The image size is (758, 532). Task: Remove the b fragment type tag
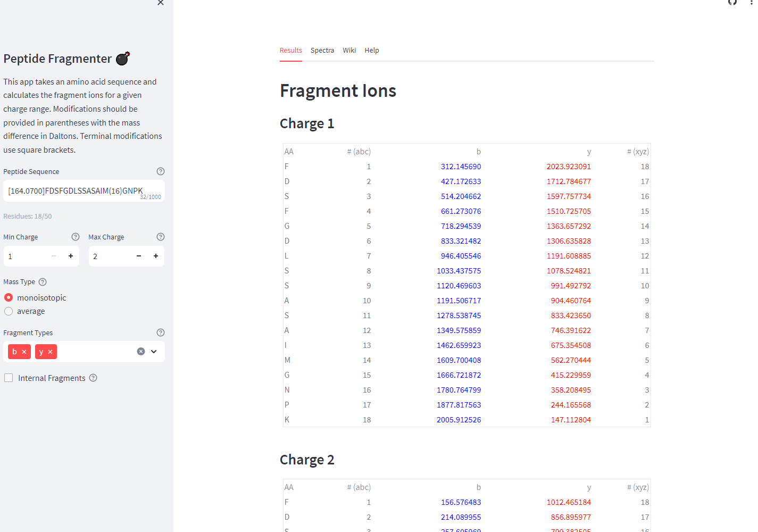point(24,352)
